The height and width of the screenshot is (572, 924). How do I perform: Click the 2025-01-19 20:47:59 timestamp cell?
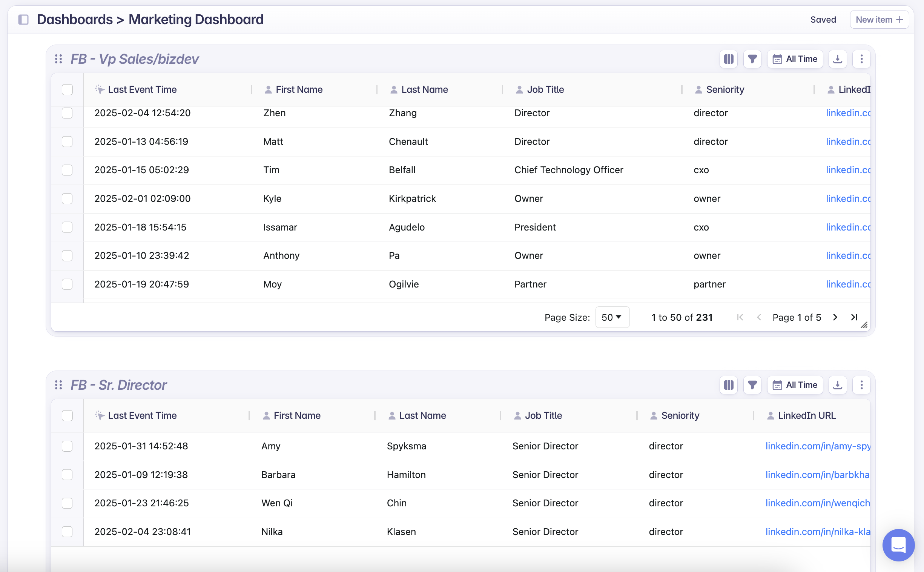pyautogui.click(x=141, y=284)
